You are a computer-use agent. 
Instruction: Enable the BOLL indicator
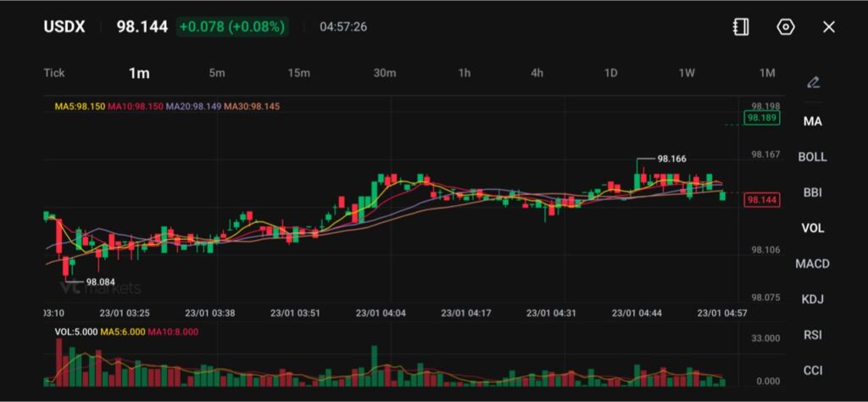coord(812,157)
